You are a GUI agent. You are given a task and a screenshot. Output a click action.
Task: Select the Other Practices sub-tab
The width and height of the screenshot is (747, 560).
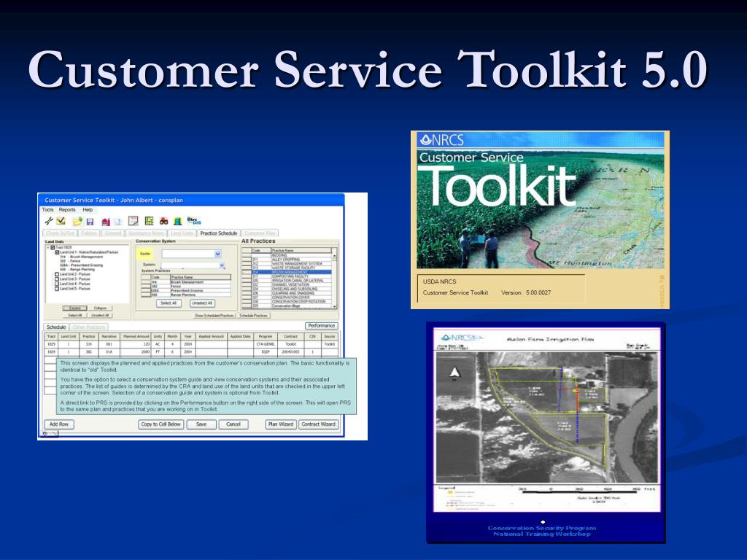[89, 327]
